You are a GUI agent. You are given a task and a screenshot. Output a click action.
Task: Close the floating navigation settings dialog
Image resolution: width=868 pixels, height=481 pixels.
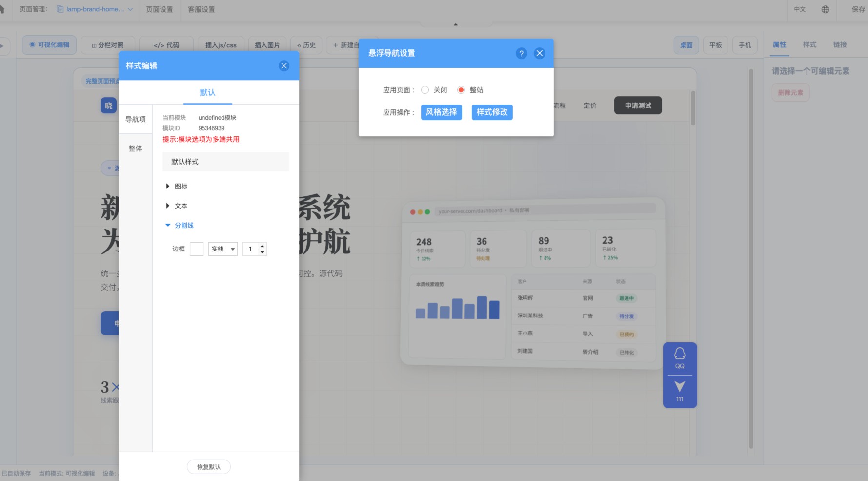pos(539,53)
